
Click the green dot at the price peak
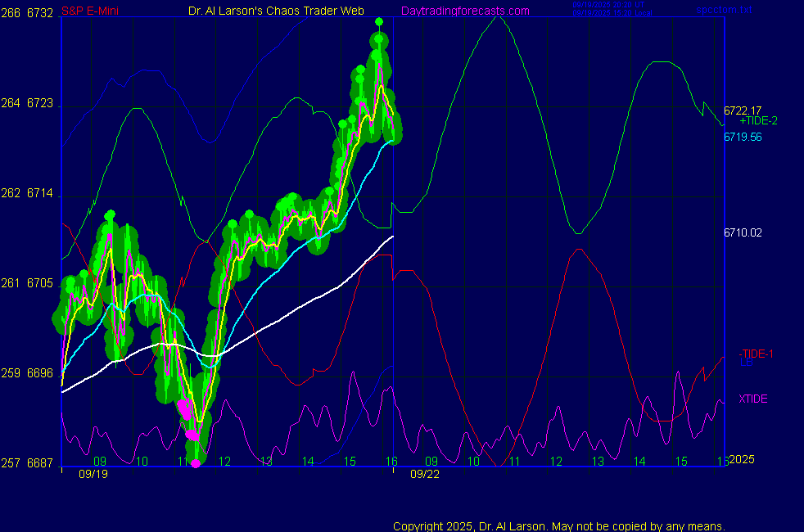point(378,21)
